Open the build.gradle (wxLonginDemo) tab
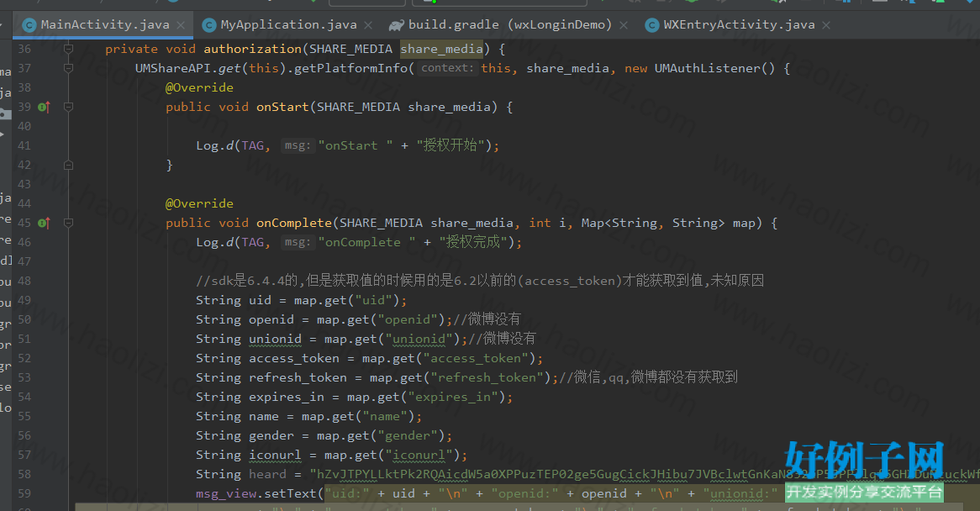Image resolution: width=980 pixels, height=511 pixels. [510, 25]
